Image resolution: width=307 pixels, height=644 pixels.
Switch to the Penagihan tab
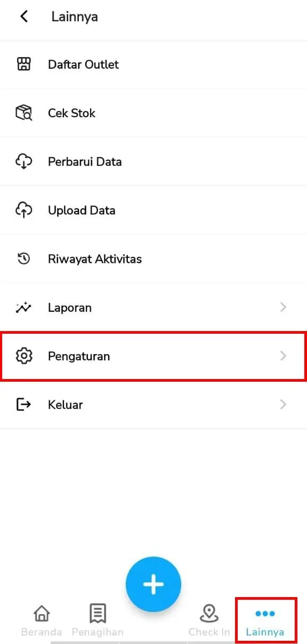click(98, 621)
